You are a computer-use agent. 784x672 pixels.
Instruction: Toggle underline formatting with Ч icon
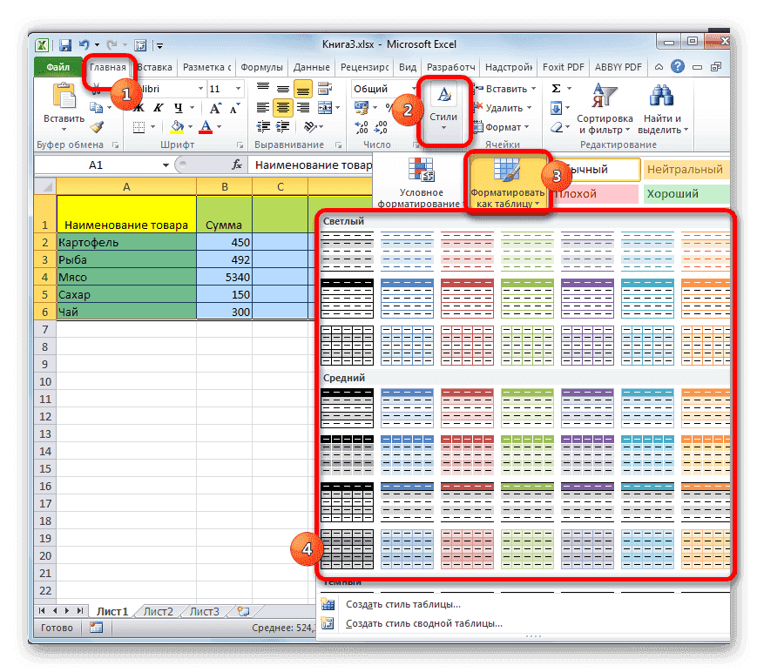coord(179,109)
